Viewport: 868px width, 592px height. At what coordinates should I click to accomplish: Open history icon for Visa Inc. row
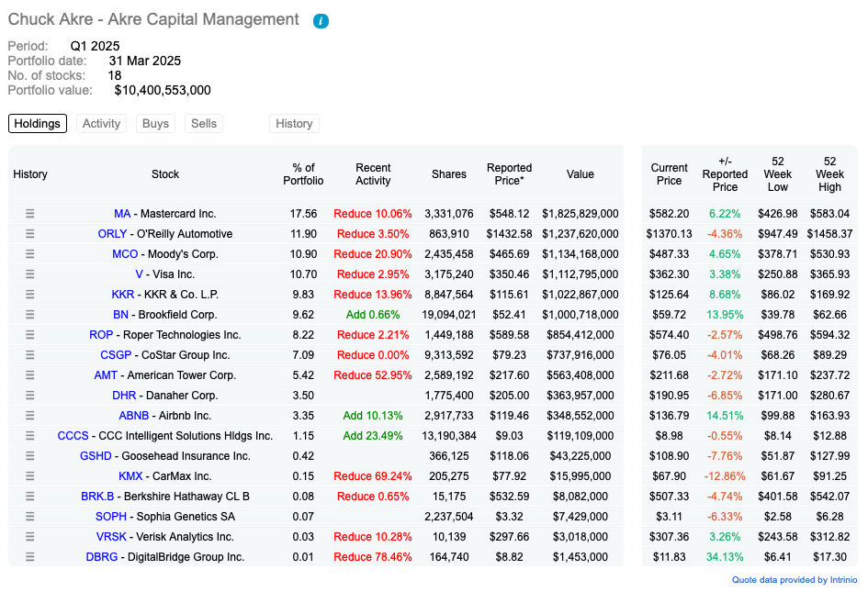[x=30, y=274]
